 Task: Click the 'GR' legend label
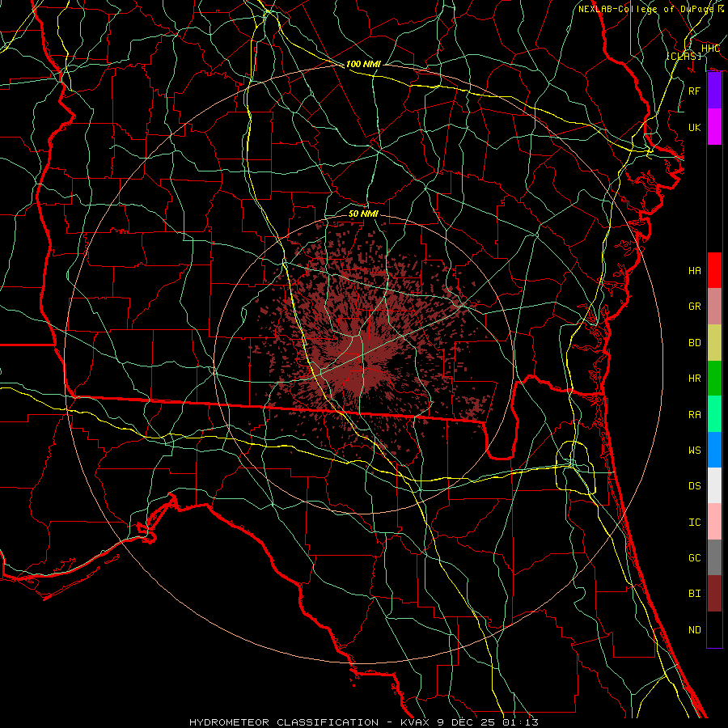[x=695, y=307]
